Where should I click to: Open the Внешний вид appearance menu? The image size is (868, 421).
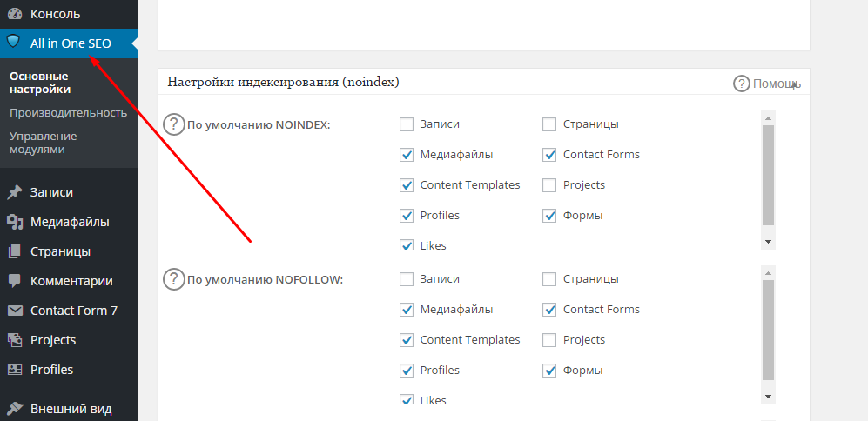coord(71,409)
